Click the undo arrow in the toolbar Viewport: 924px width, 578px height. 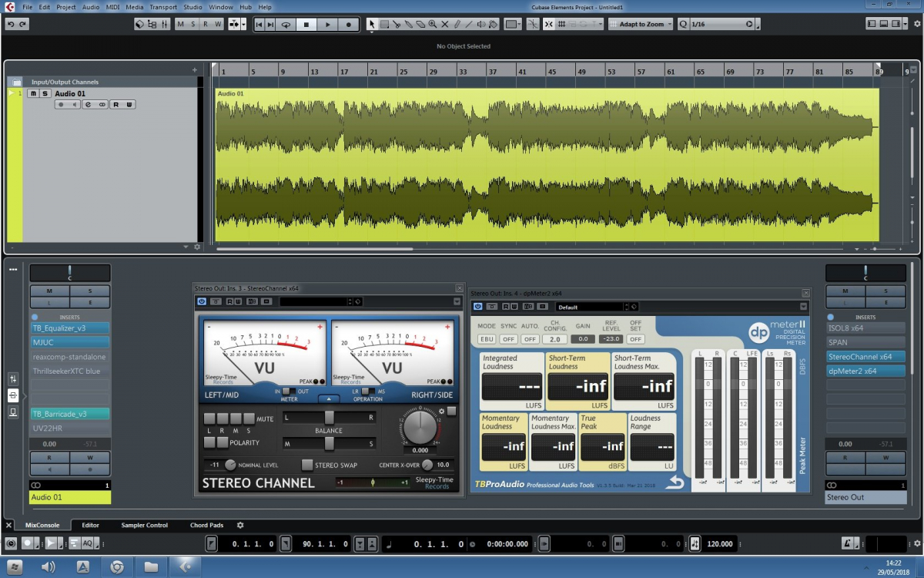pos(11,25)
